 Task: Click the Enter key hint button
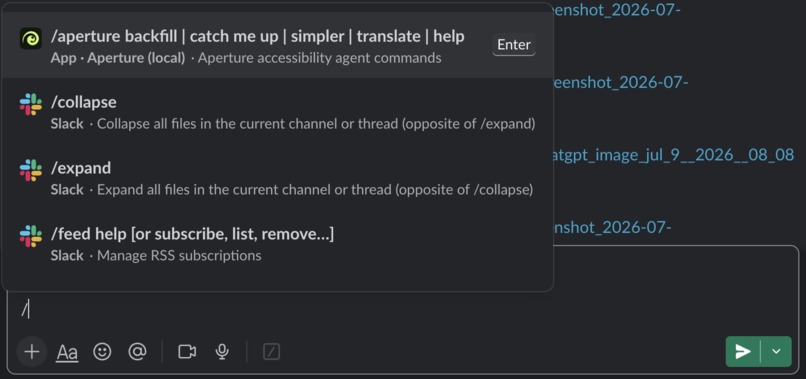[x=514, y=45]
